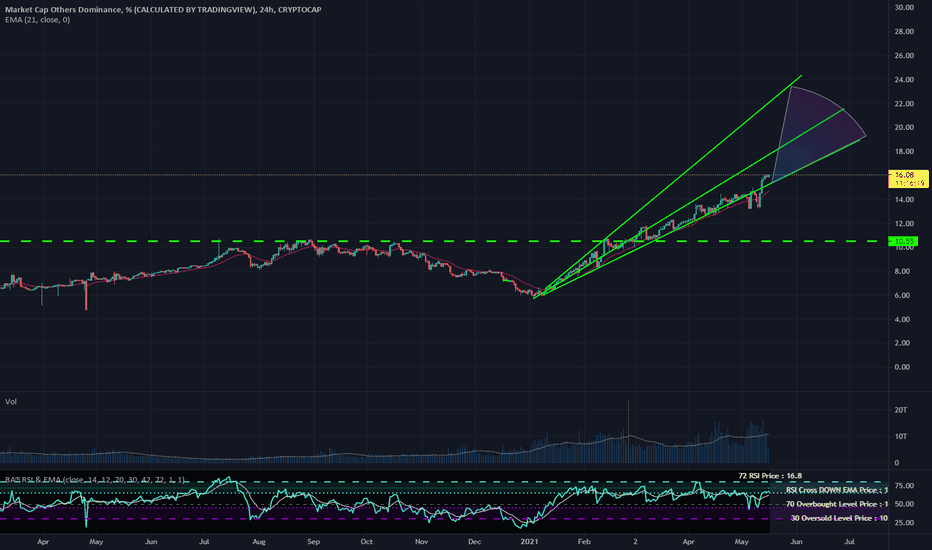Click the 26.00 price axis label
This screenshot has width=932, height=550.
(903, 55)
